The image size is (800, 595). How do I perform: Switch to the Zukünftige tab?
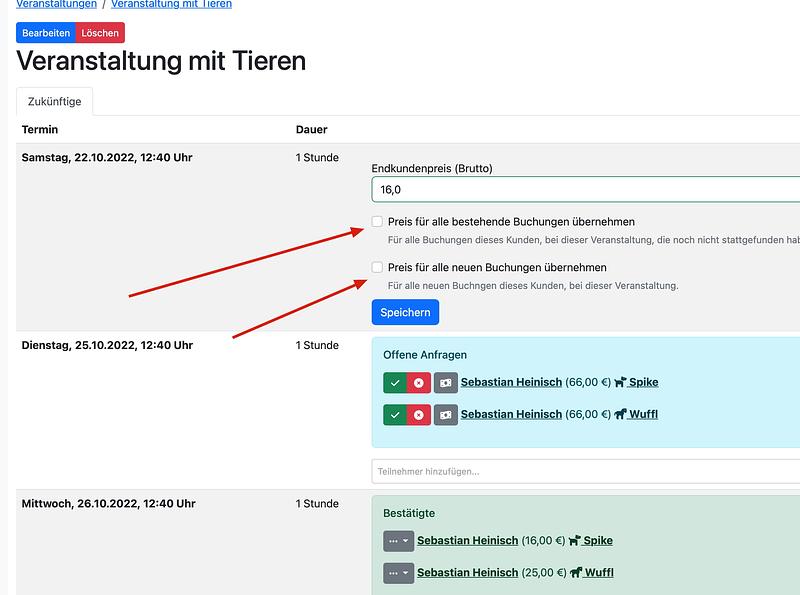55,102
